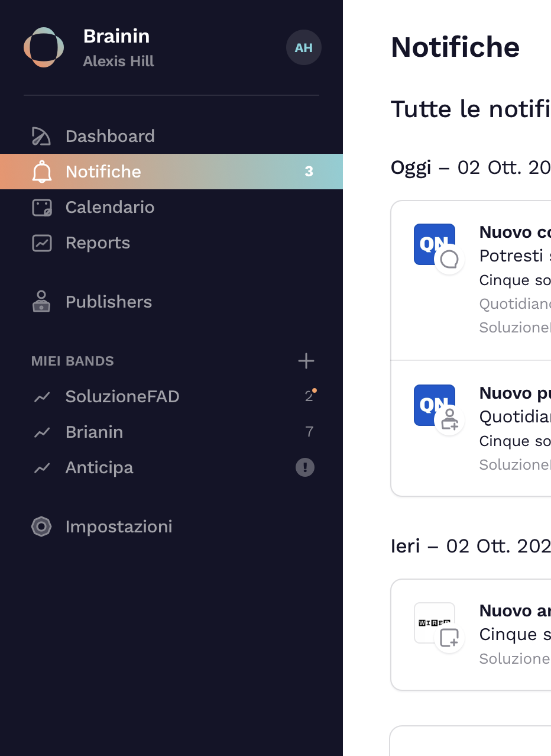Screen dimensions: 551x756
Task: Click the Brainin logo icon
Action: 44,47
